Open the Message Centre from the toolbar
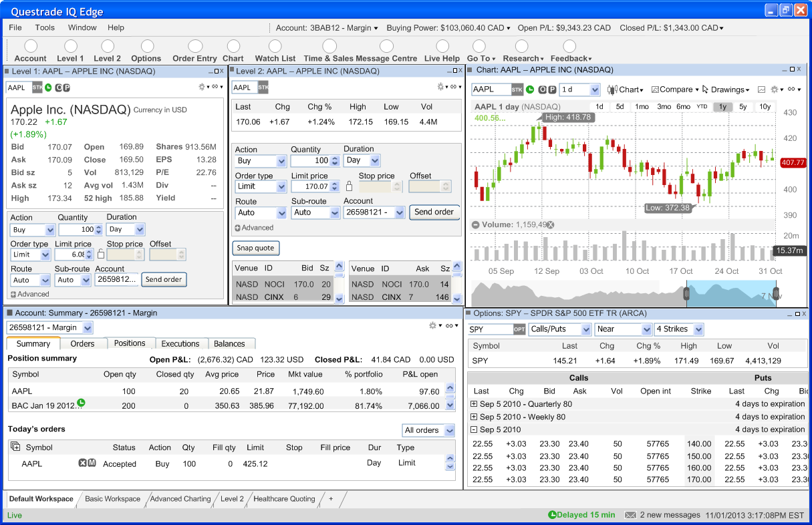This screenshot has height=525, width=812. pos(386,46)
